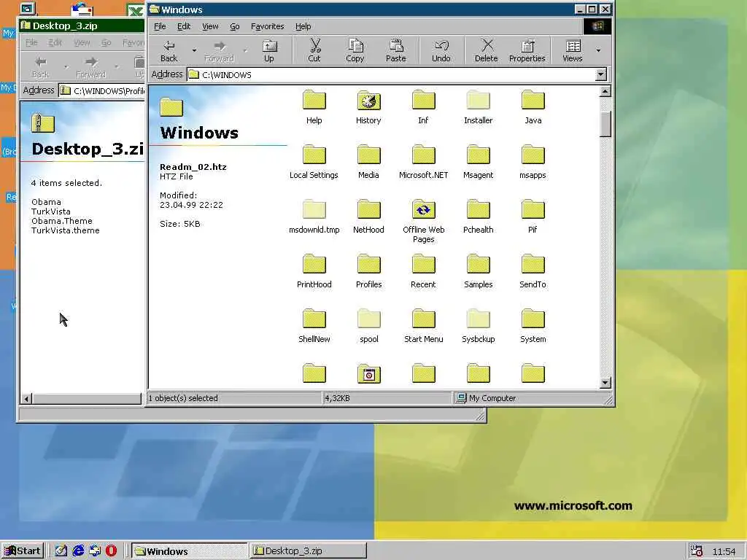Click the Start button
This screenshot has width=747, height=560.
(23, 551)
